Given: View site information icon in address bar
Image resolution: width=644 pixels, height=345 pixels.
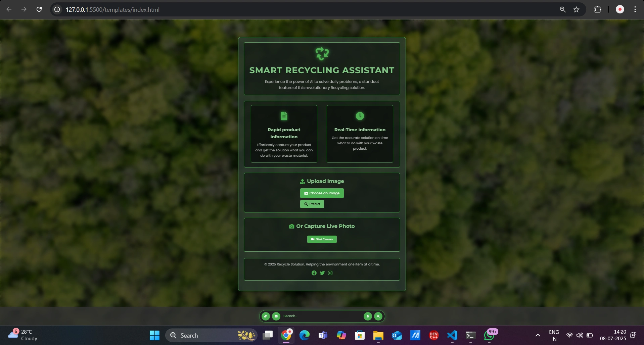Looking at the screenshot, I should coord(57,9).
